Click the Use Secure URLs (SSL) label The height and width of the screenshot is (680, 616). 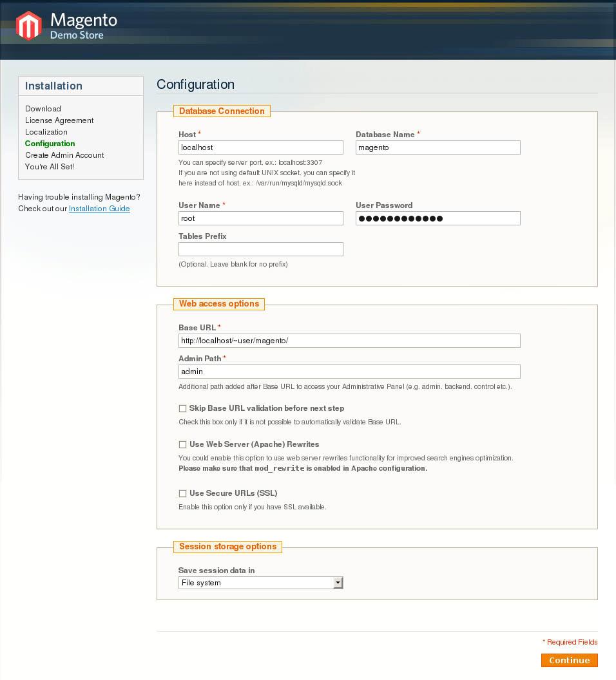pyautogui.click(x=233, y=493)
